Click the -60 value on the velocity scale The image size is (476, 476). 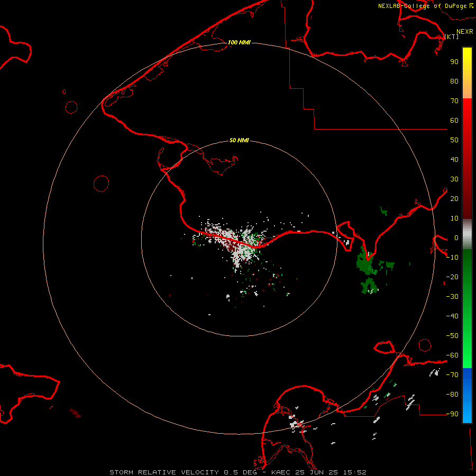coord(452,355)
